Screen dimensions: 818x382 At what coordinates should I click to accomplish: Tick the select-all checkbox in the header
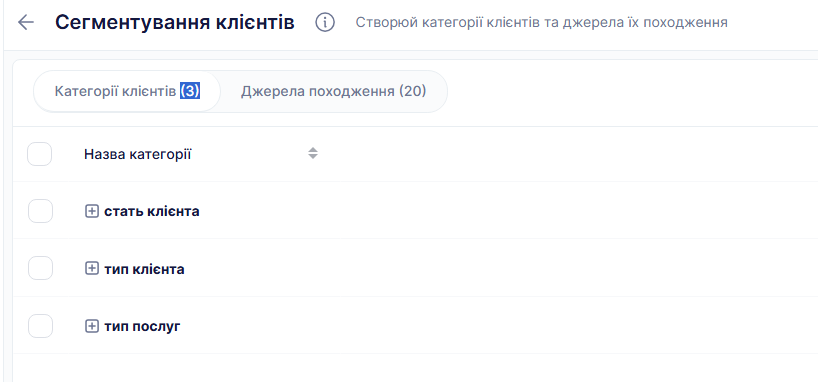[40, 154]
